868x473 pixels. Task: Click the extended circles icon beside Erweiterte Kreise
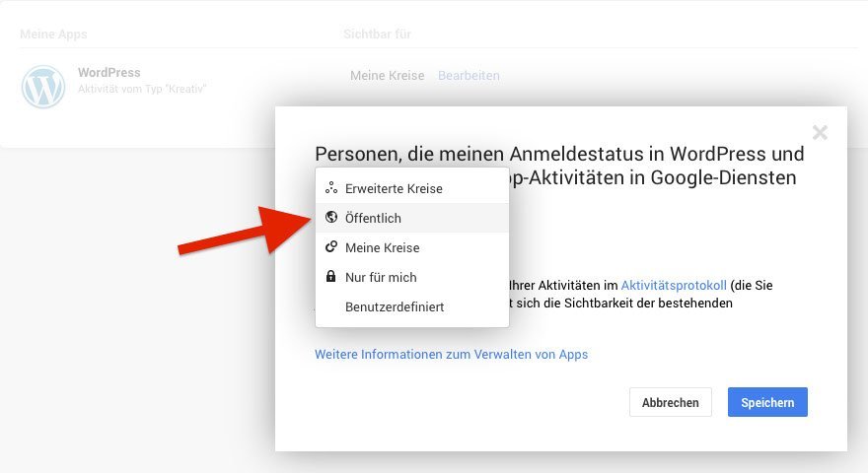pos(331,188)
